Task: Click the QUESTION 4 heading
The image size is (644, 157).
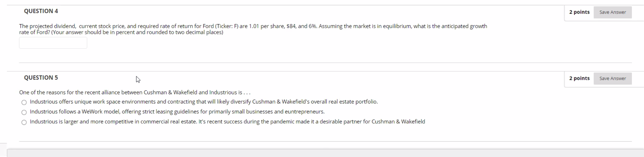Action: [41, 11]
